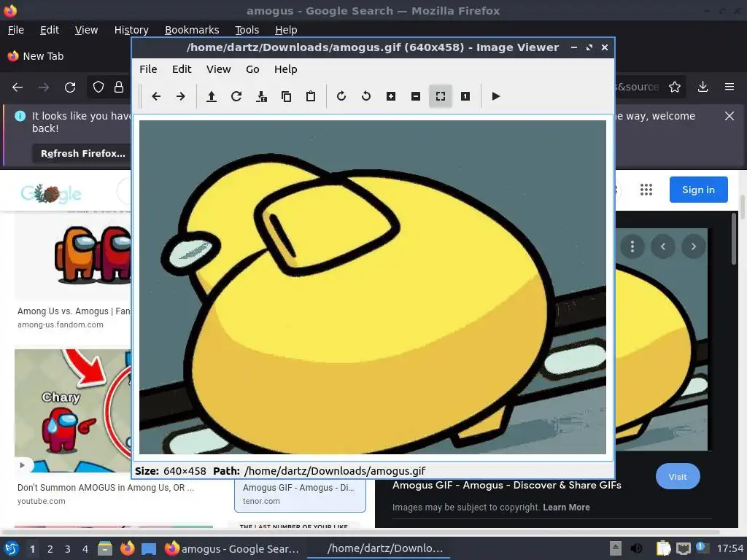
Task: Click the shield tracking protection icon
Action: click(x=98, y=87)
